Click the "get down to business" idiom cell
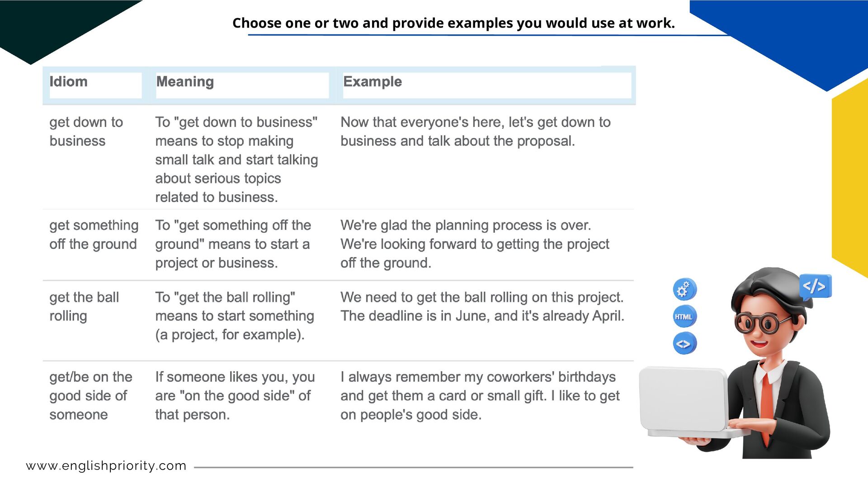 click(x=86, y=131)
